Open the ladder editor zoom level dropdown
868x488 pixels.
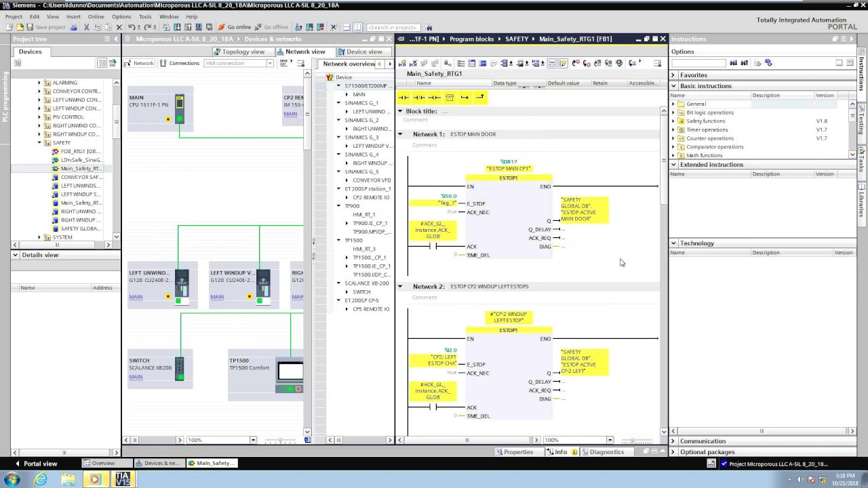610,441
